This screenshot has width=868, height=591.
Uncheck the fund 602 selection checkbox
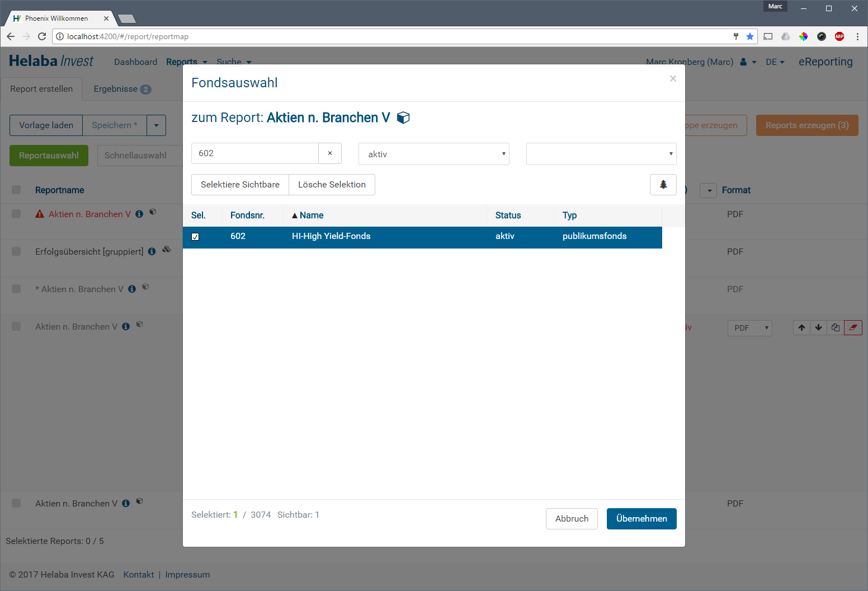pyautogui.click(x=195, y=237)
